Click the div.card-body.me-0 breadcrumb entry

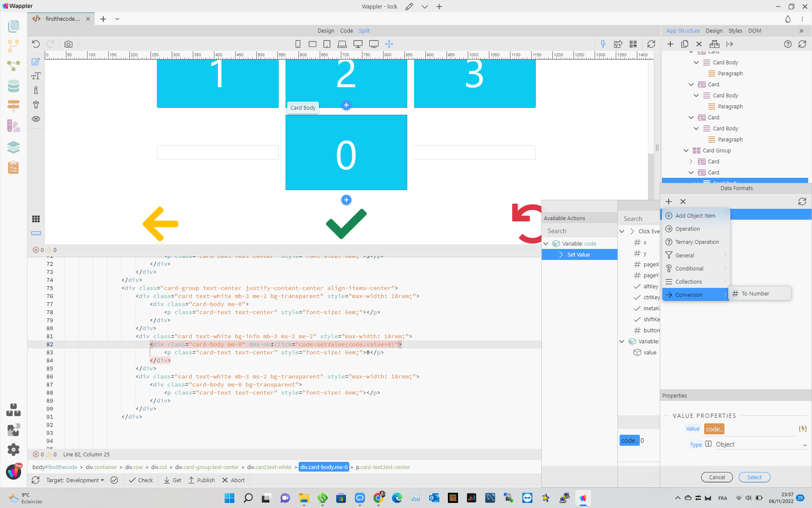tap(324, 467)
